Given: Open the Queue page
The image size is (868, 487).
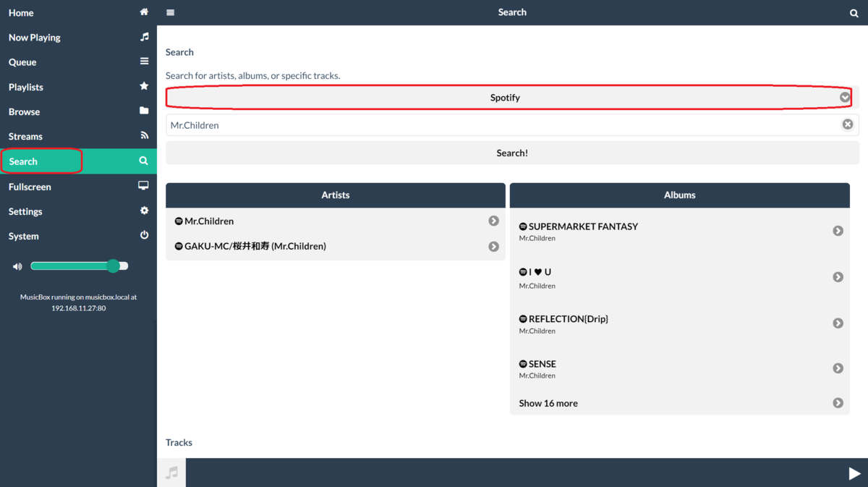Looking at the screenshot, I should (78, 62).
